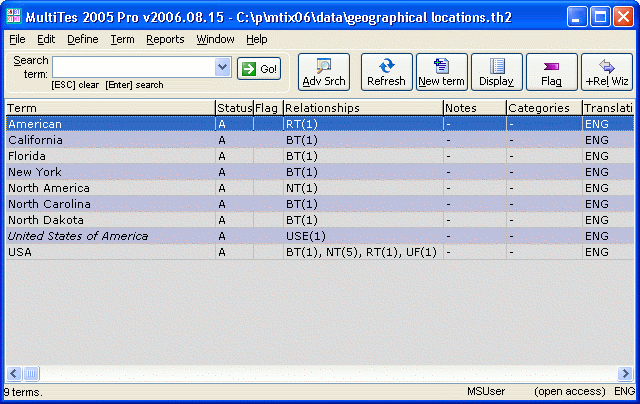Click the Translati column header

coord(608,108)
